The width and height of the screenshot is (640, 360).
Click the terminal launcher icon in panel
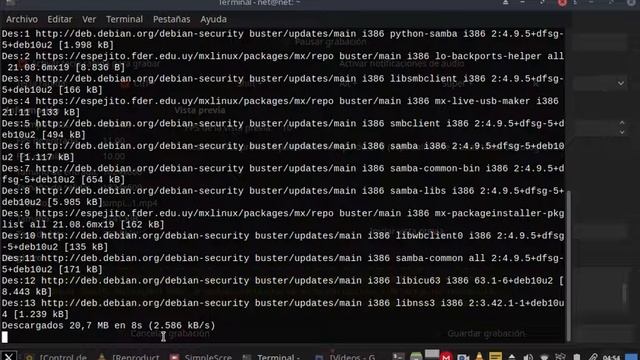click(x=398, y=357)
